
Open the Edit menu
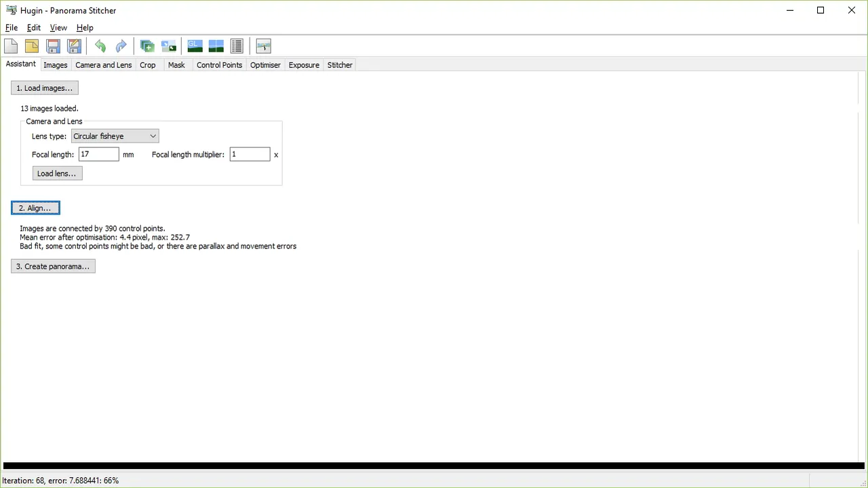[x=34, y=28]
